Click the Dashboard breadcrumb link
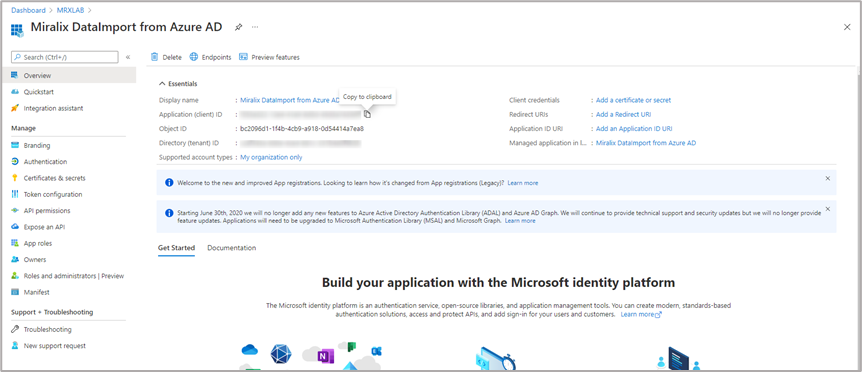 pyautogui.click(x=29, y=10)
